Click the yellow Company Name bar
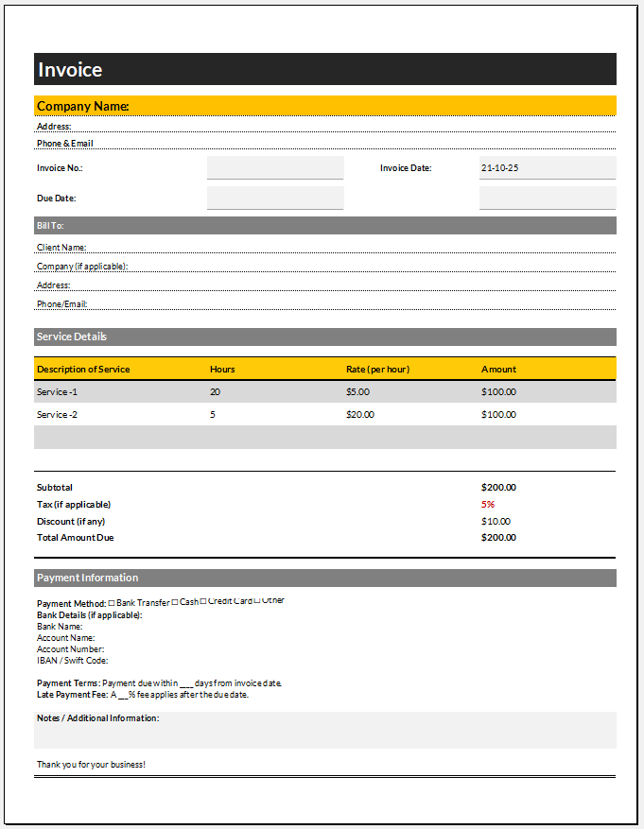The height and width of the screenshot is (829, 644). click(324, 106)
